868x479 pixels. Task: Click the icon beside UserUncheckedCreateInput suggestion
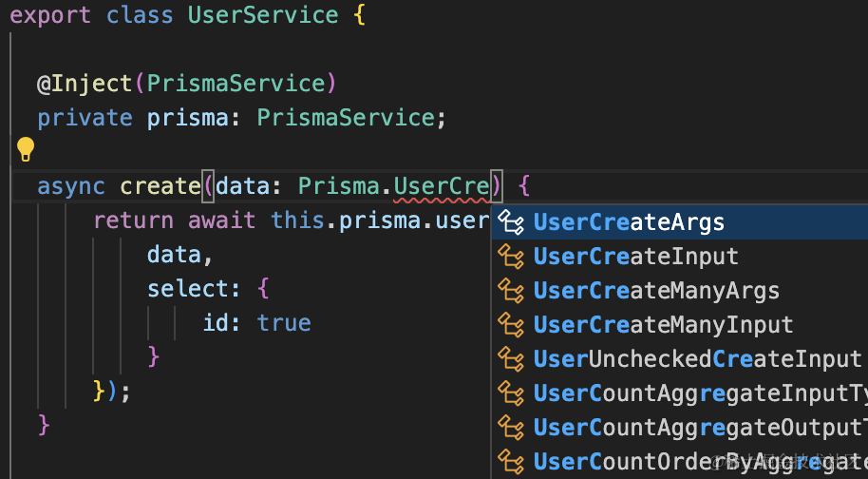pos(512,359)
